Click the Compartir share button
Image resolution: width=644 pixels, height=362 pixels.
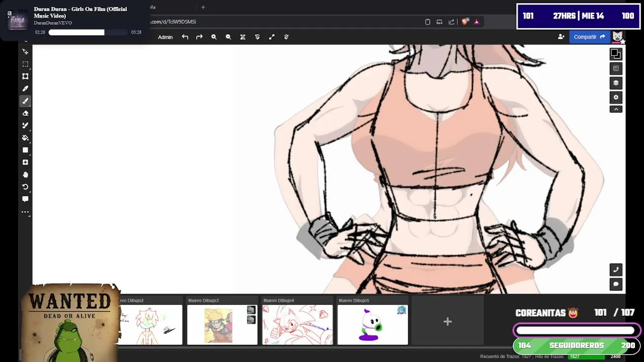coord(589,37)
